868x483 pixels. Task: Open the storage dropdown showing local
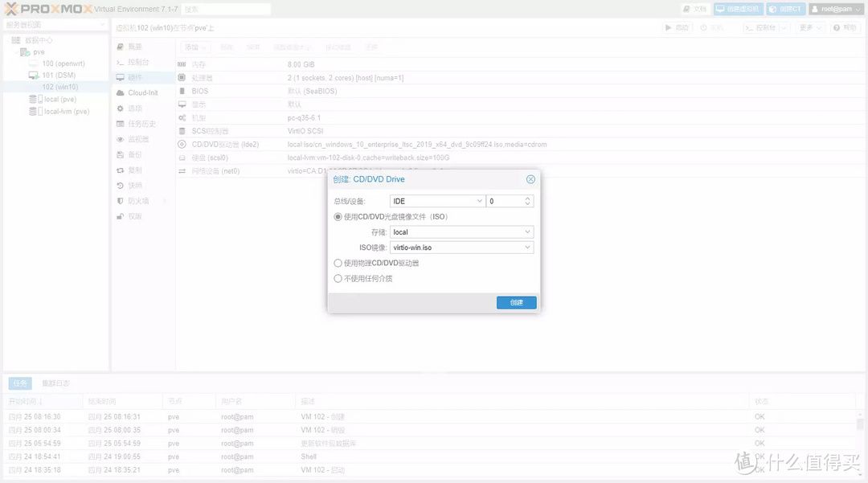click(527, 232)
